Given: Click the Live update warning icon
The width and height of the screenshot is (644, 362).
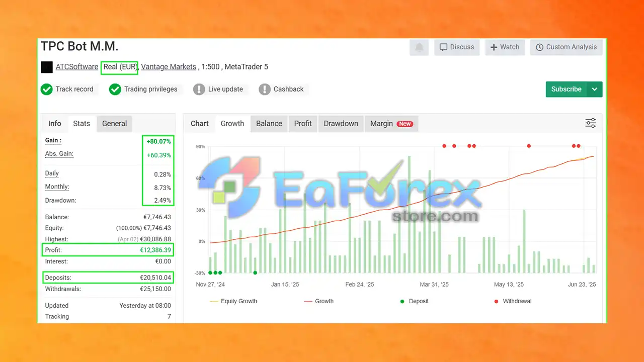Looking at the screenshot, I should [x=199, y=89].
